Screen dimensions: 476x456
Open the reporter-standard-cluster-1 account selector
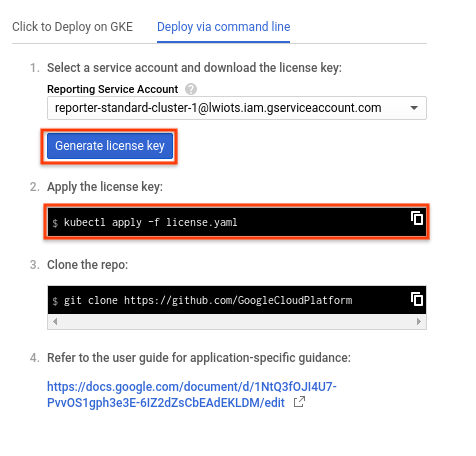[237, 108]
